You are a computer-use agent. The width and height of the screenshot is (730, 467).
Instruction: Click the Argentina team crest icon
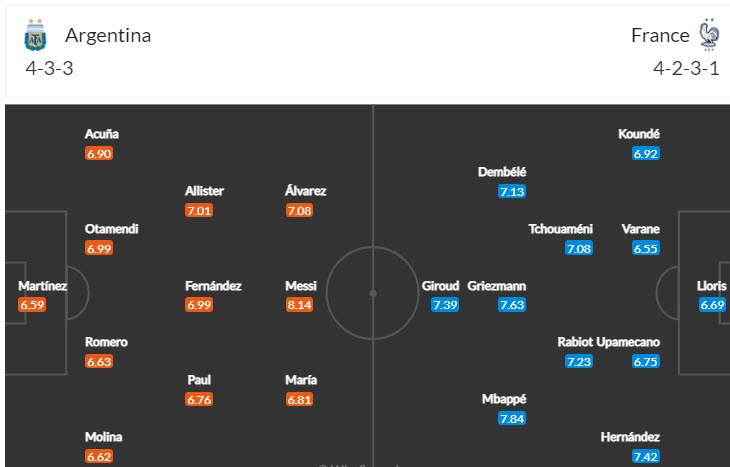point(36,36)
